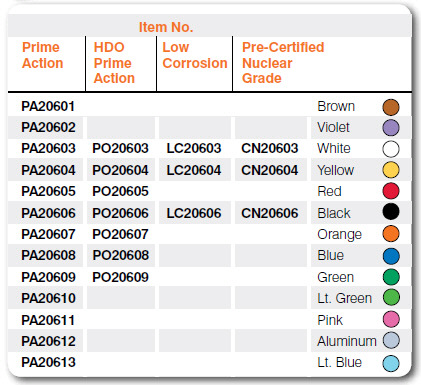Choose the Lt. Blue color circle
The height and width of the screenshot is (385, 421).
[391, 363]
